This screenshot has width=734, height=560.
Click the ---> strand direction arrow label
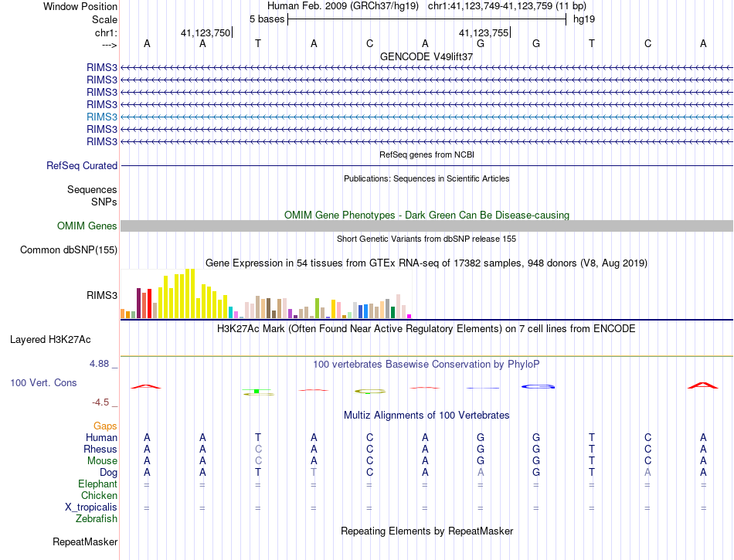tap(110, 45)
